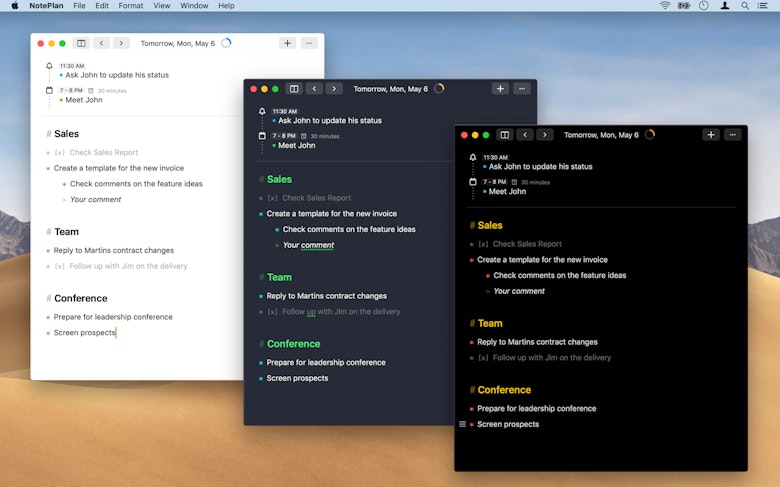Toggle Check Sales Report checkbox in black window
This screenshot has height=487, width=780.
tap(483, 244)
